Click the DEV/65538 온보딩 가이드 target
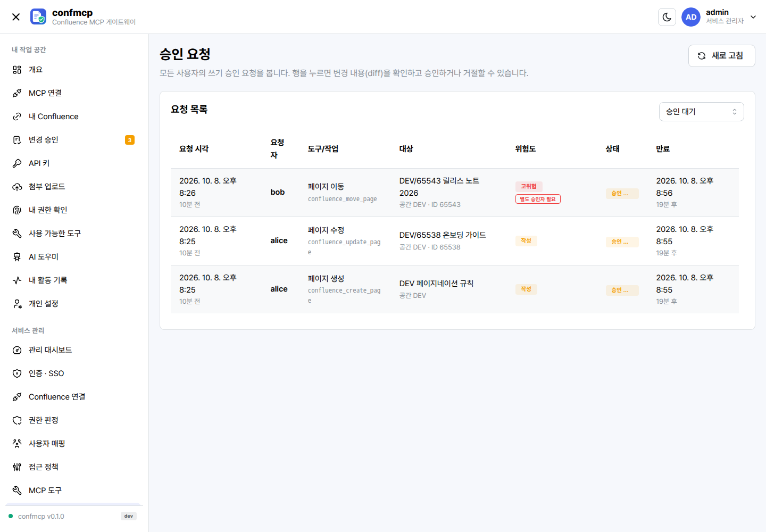This screenshot has width=766, height=532. pos(443,235)
